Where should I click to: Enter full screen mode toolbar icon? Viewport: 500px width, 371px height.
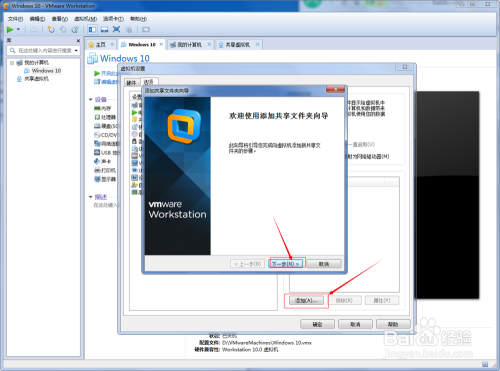[116, 30]
